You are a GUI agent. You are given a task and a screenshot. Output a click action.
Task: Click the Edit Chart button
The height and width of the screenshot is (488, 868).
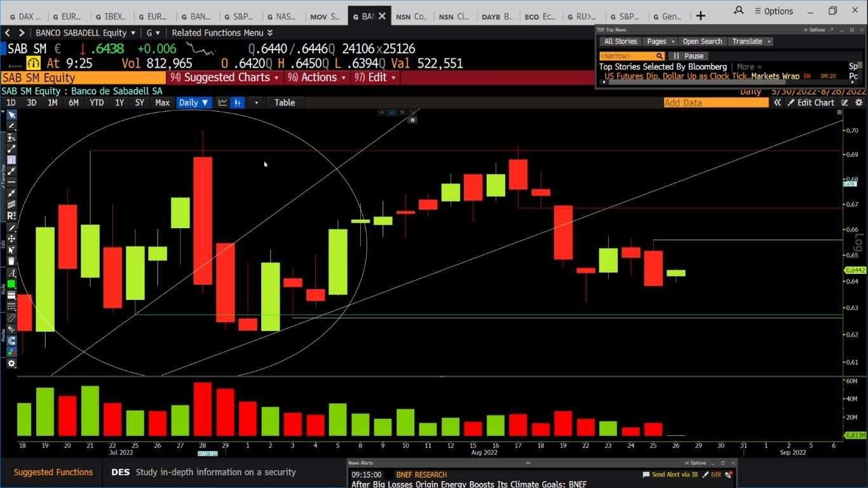click(x=811, y=102)
